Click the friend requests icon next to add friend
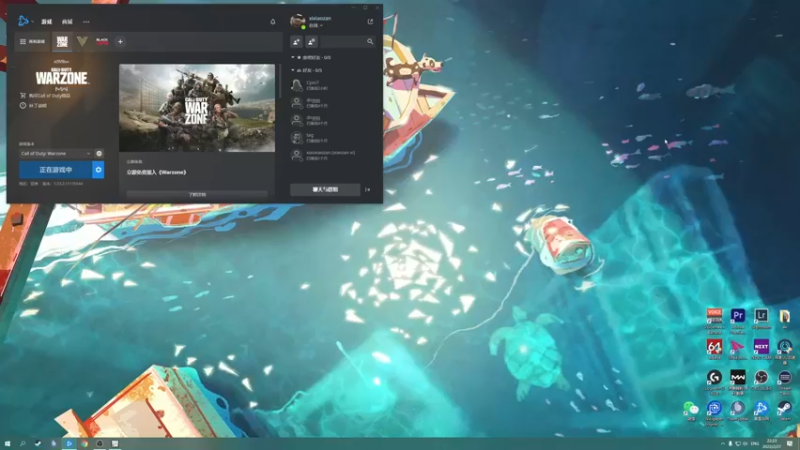Image resolution: width=800 pixels, height=450 pixels. click(x=312, y=41)
